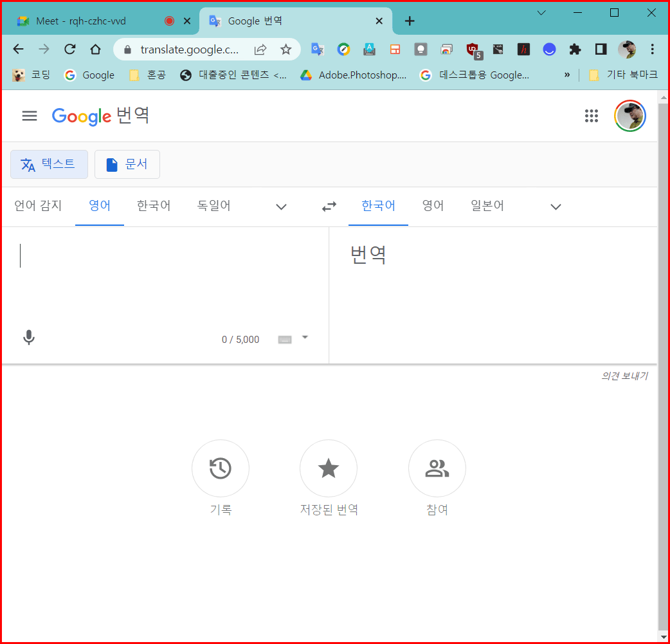Image resolution: width=670 pixels, height=644 pixels.
Task: Select 영어 as source language
Action: click(100, 206)
